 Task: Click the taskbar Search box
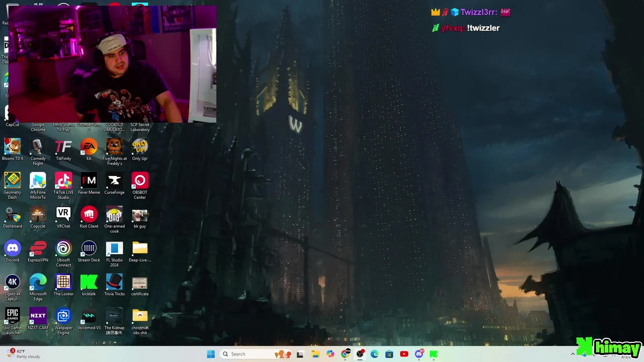point(257,354)
